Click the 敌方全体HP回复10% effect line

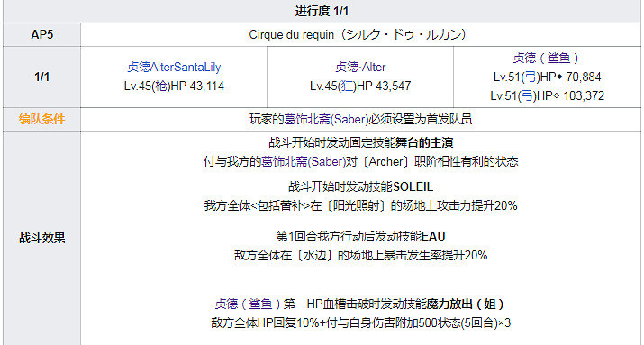[360, 322]
